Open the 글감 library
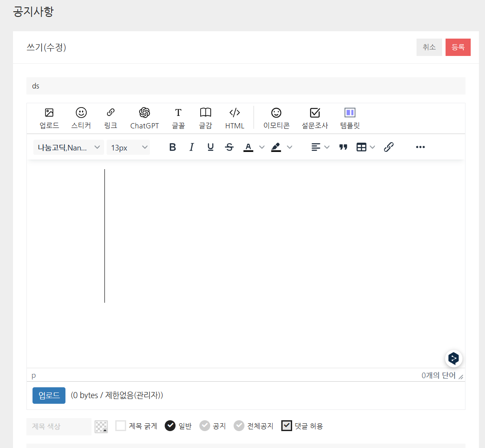 tap(205, 118)
